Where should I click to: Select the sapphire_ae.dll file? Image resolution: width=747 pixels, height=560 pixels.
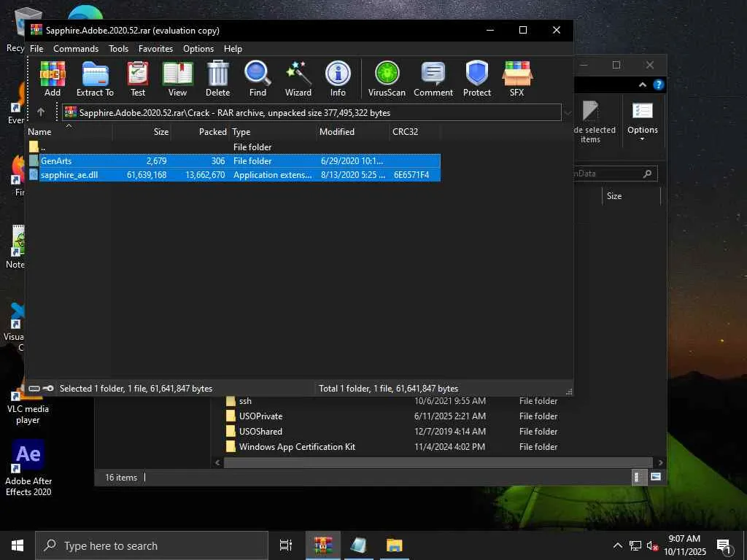pyautogui.click(x=233, y=175)
